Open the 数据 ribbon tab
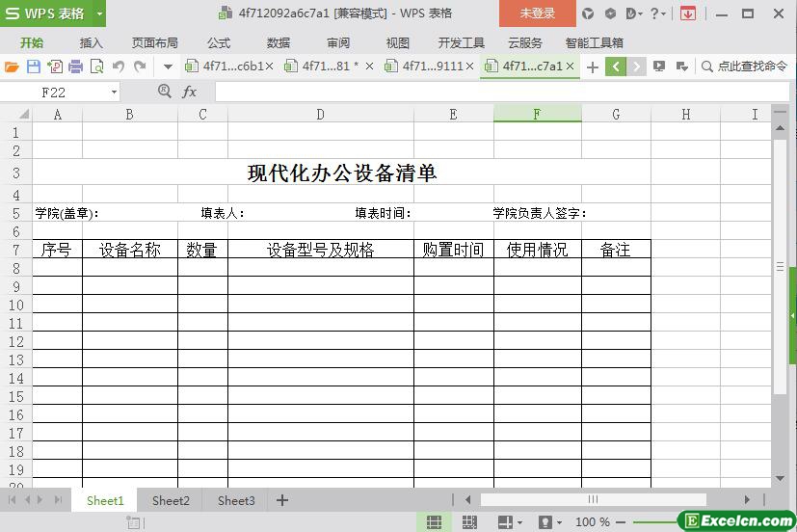The height and width of the screenshot is (532, 797). (279, 43)
